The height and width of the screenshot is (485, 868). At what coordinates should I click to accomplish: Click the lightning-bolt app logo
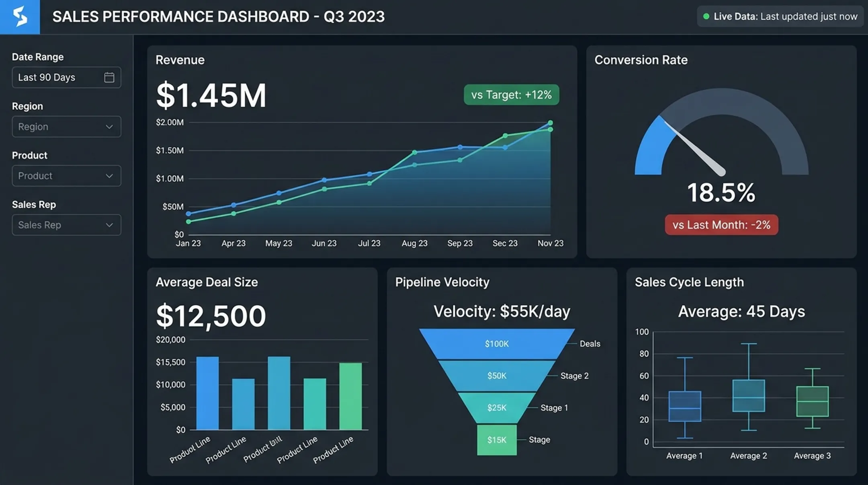(x=20, y=17)
